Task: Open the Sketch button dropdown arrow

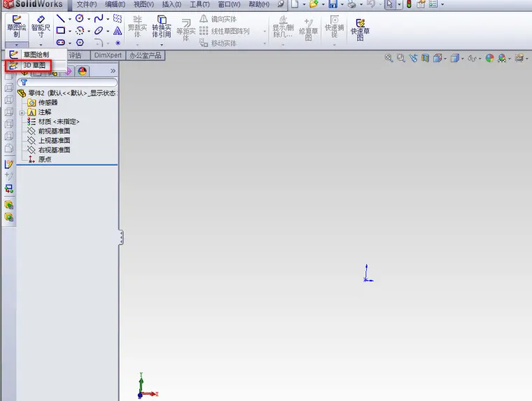Action: (x=17, y=45)
